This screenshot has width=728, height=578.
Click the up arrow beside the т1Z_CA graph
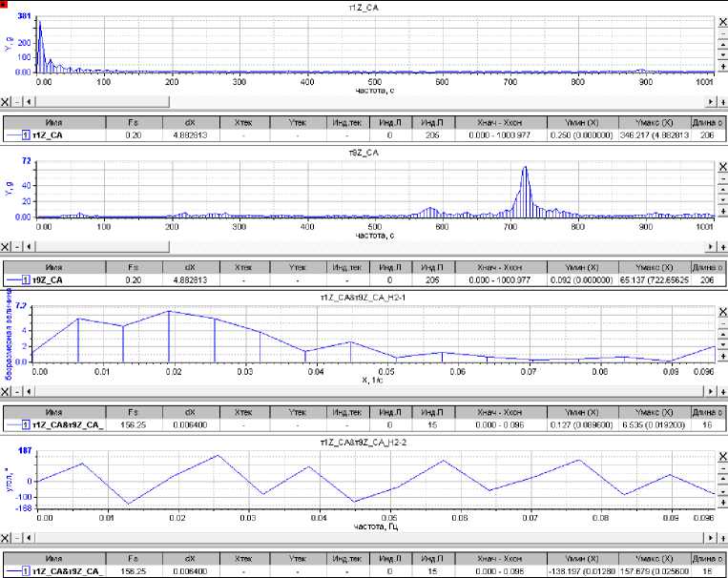723,45
